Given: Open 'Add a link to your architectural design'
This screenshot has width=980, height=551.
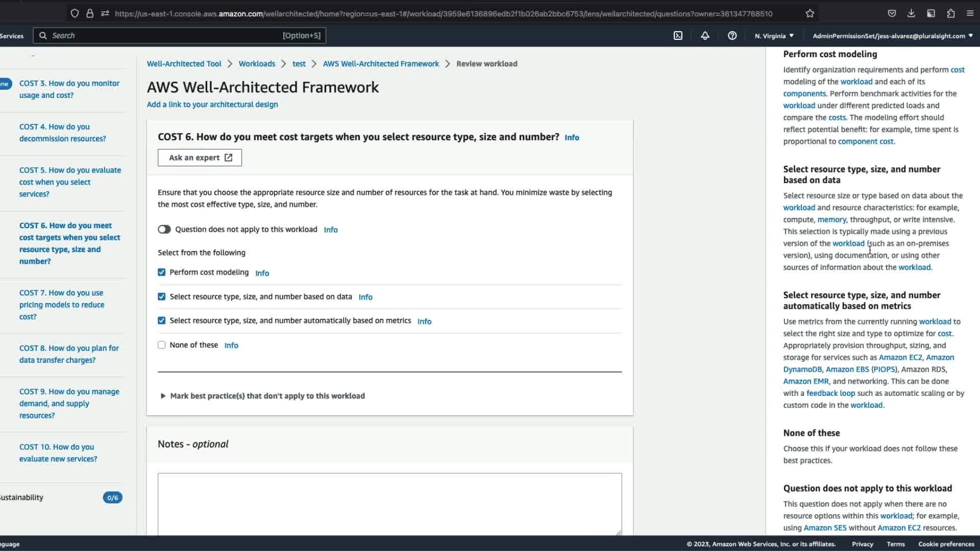Looking at the screenshot, I should 212,105.
